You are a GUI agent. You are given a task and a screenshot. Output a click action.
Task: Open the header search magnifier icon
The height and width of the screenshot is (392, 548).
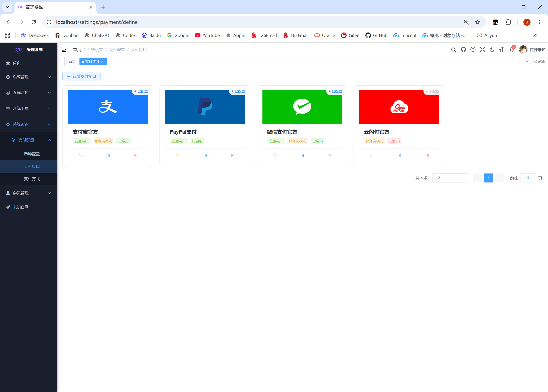pyautogui.click(x=454, y=50)
